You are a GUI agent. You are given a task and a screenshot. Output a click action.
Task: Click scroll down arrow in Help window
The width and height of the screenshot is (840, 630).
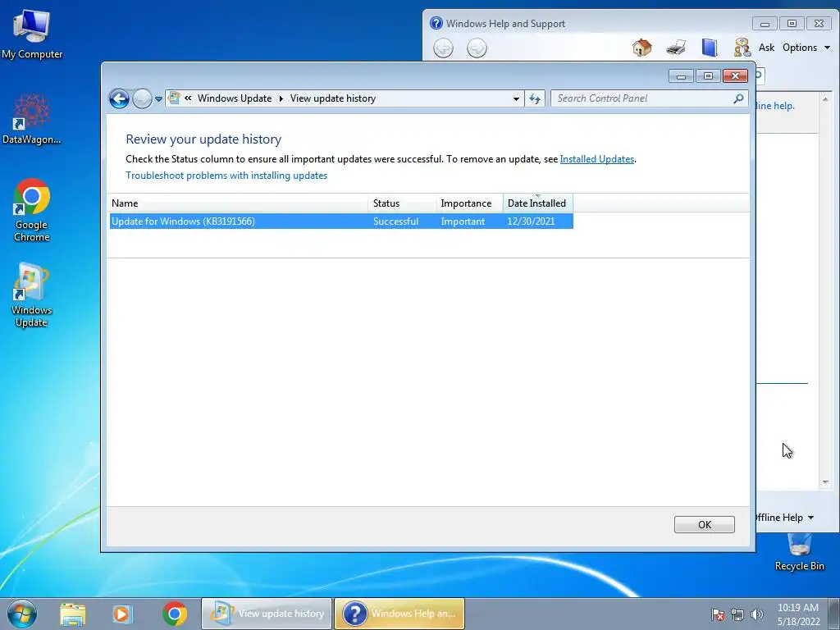[825, 482]
